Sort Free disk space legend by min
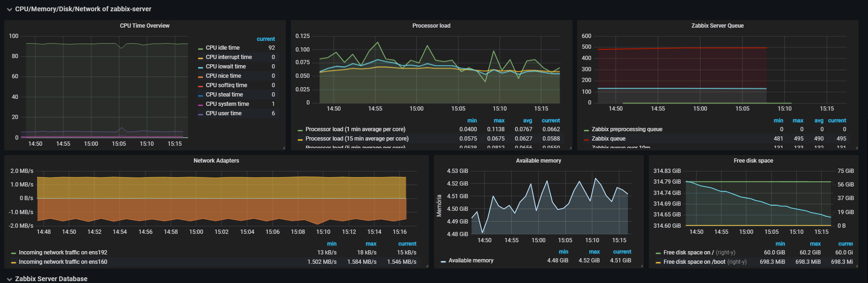 (x=780, y=244)
